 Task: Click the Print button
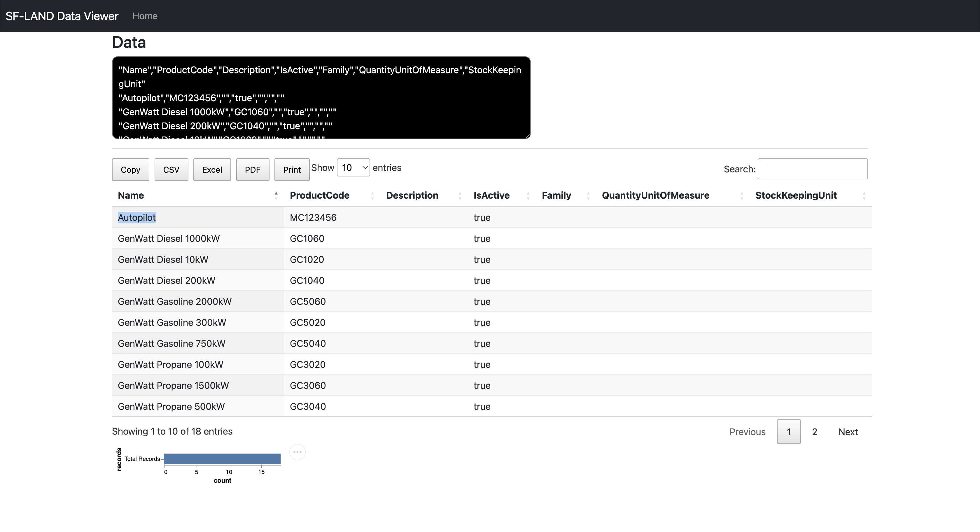[x=292, y=170]
